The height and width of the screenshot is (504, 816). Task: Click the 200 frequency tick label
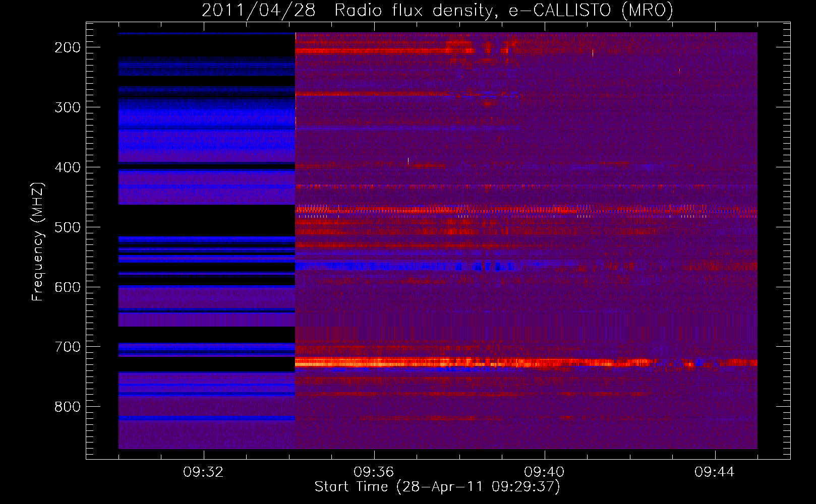(68, 48)
